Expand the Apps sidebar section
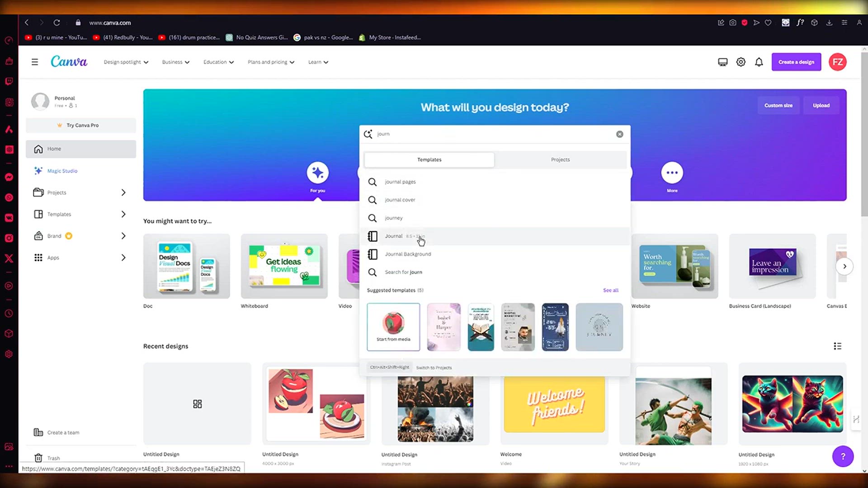This screenshot has height=488, width=868. pos(123,258)
